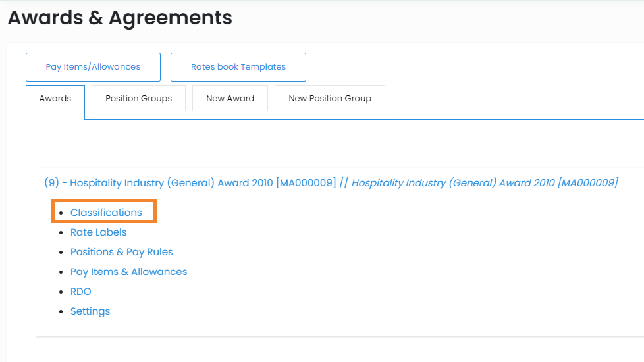Open the Position Groups tab
The image size is (644, 362).
tap(138, 99)
